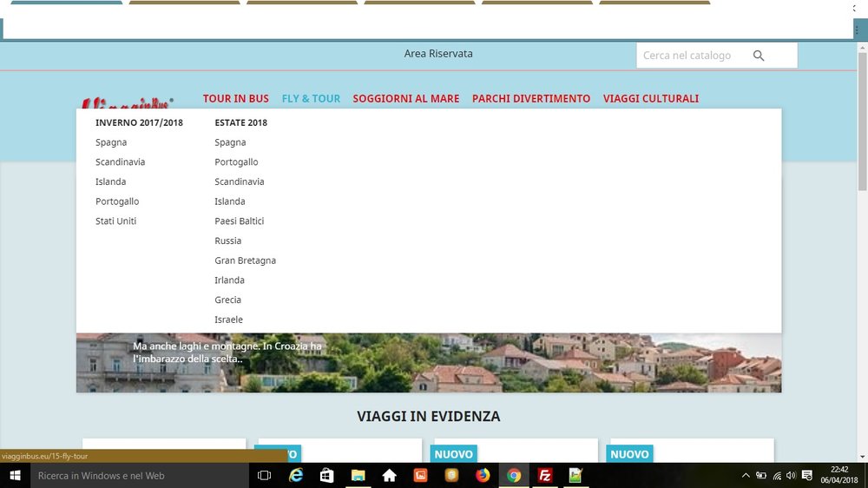Select Islanda under Inverno 2017/2018
The height and width of the screenshot is (488, 868).
(x=111, y=181)
